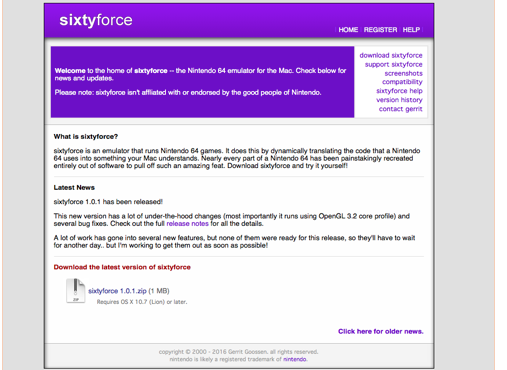The image size is (507, 370).
Task: Click the zip file icon
Action: point(76,291)
